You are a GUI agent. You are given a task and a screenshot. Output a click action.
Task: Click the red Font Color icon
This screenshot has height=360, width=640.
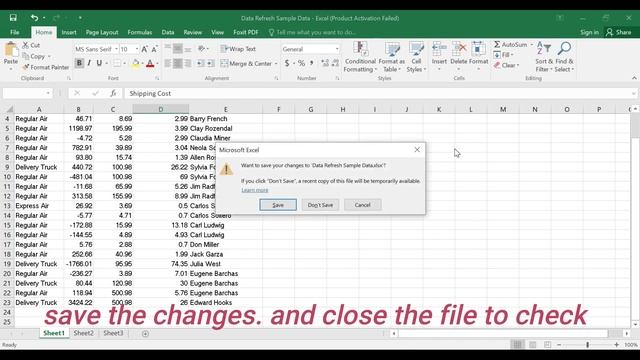[150, 63]
